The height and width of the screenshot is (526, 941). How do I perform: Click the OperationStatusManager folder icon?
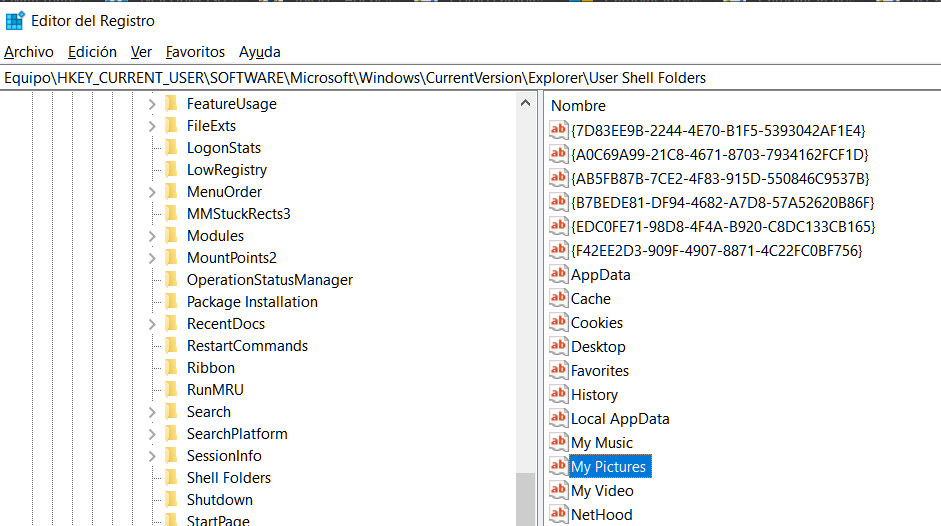pos(171,279)
